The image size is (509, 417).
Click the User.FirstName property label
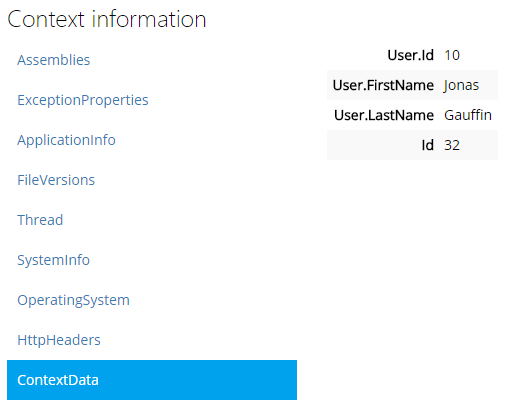tap(383, 85)
